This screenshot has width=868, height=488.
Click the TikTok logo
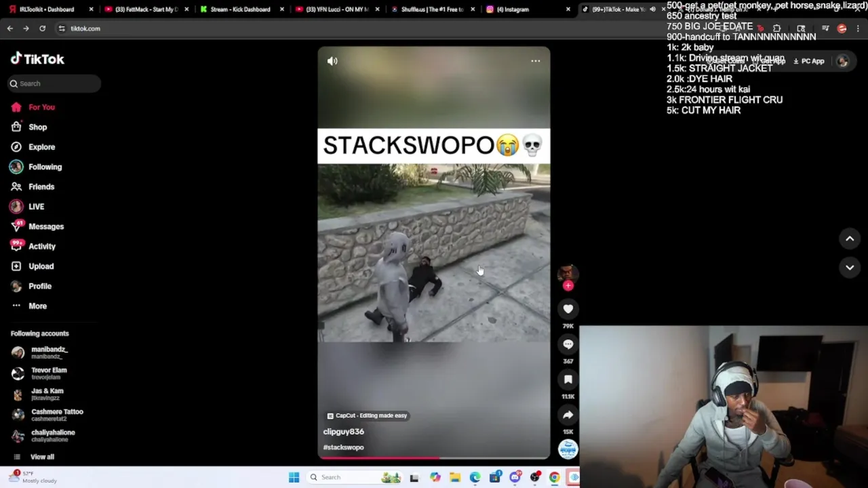click(x=37, y=59)
